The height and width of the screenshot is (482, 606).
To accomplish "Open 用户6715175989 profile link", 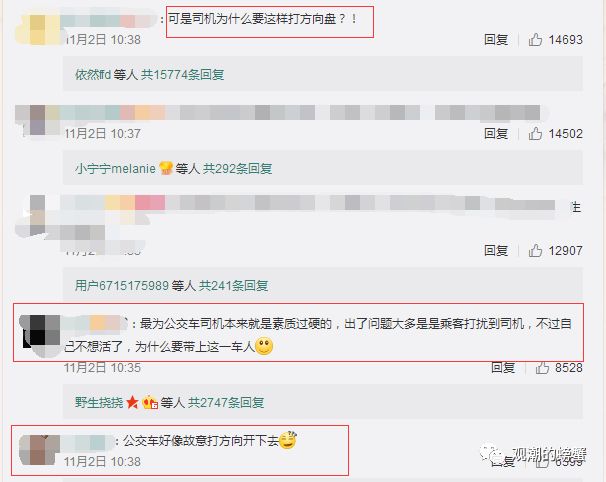I will (122, 286).
